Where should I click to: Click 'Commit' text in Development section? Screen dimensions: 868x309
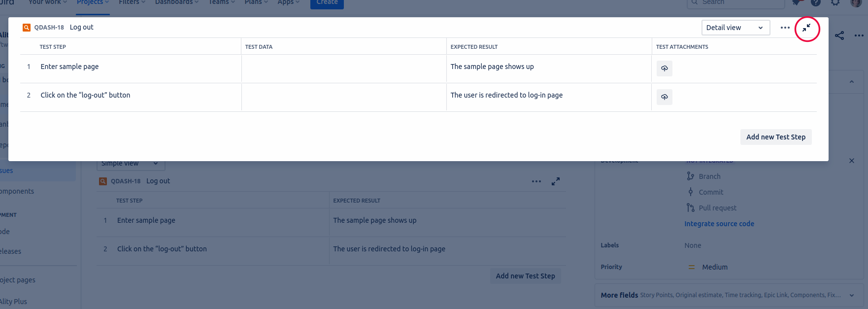[x=711, y=192]
